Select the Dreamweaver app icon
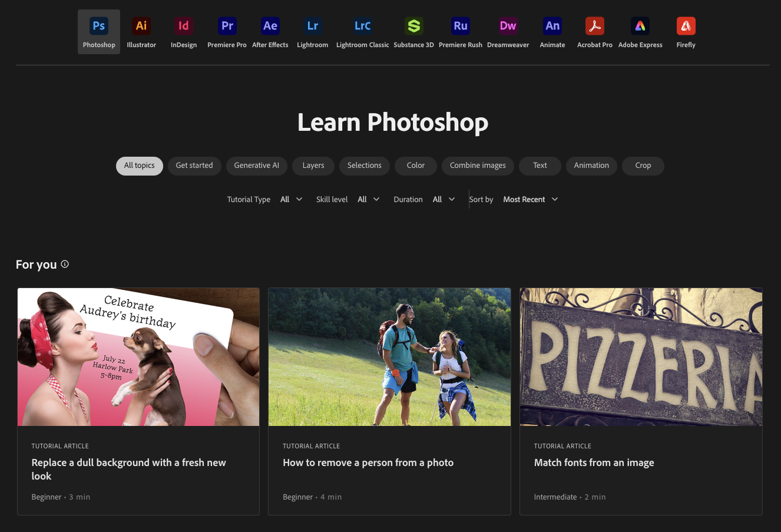This screenshot has width=781, height=532. coord(508,26)
